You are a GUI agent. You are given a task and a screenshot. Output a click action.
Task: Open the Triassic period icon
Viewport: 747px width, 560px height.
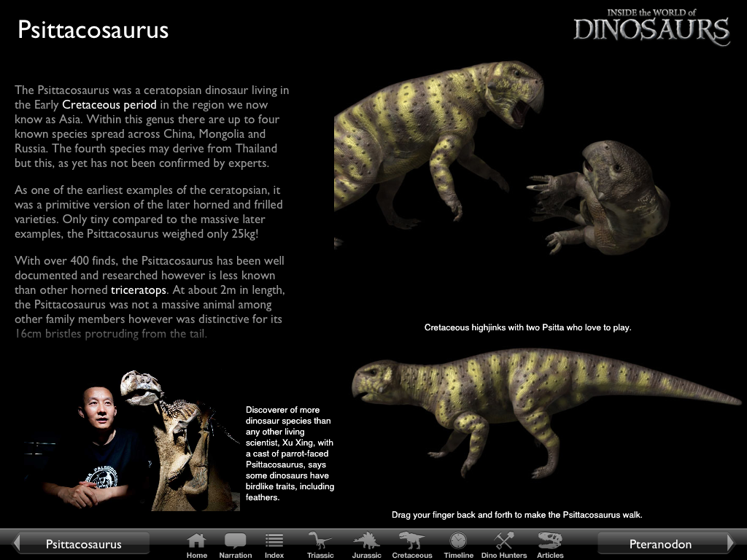(320, 545)
